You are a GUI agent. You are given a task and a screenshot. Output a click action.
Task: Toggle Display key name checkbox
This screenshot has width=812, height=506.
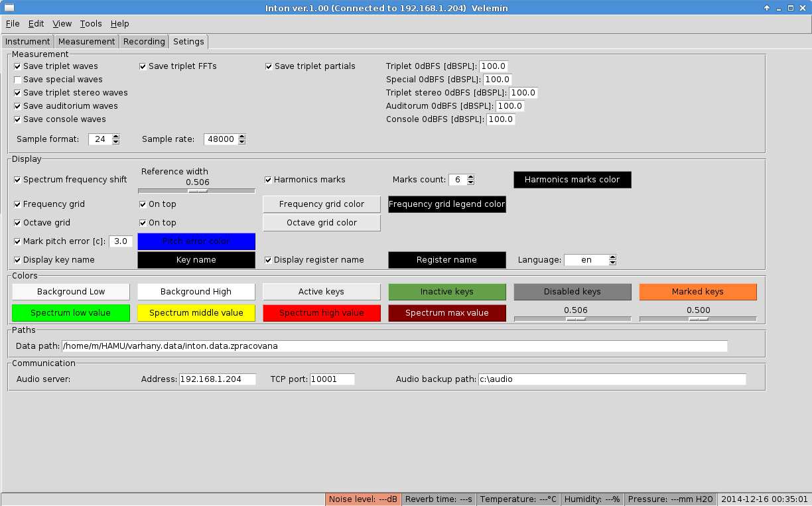coord(17,260)
